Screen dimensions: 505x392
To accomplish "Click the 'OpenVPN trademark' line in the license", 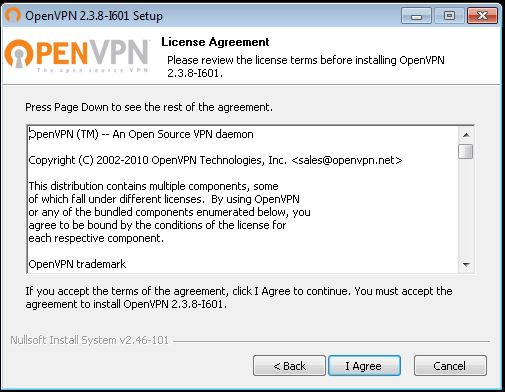I will click(77, 264).
